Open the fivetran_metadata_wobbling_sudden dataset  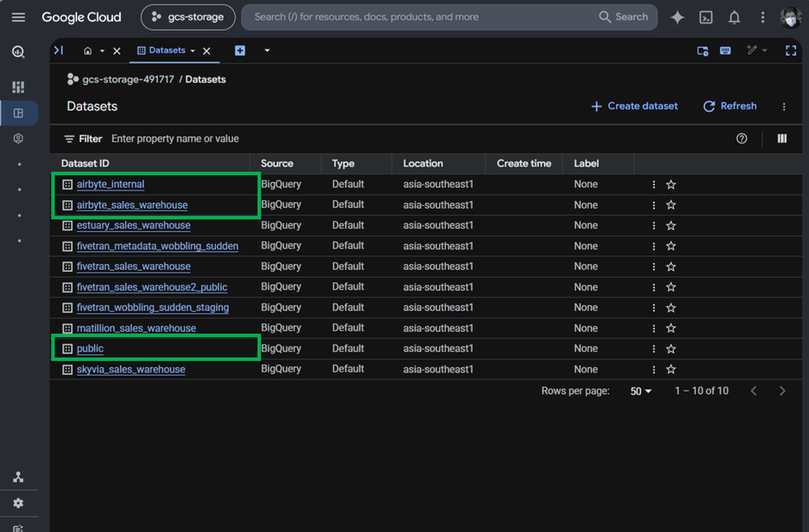[157, 246]
